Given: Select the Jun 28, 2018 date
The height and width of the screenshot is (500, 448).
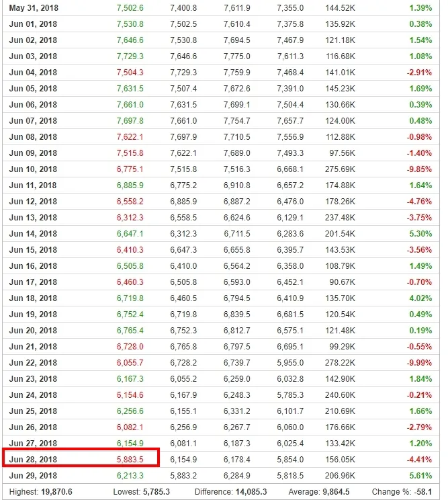Looking at the screenshot, I should click(x=33, y=460).
